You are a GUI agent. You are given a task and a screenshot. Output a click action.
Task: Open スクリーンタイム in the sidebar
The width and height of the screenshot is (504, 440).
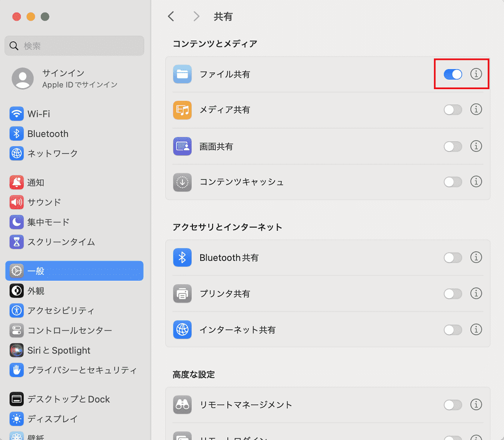coord(74,242)
